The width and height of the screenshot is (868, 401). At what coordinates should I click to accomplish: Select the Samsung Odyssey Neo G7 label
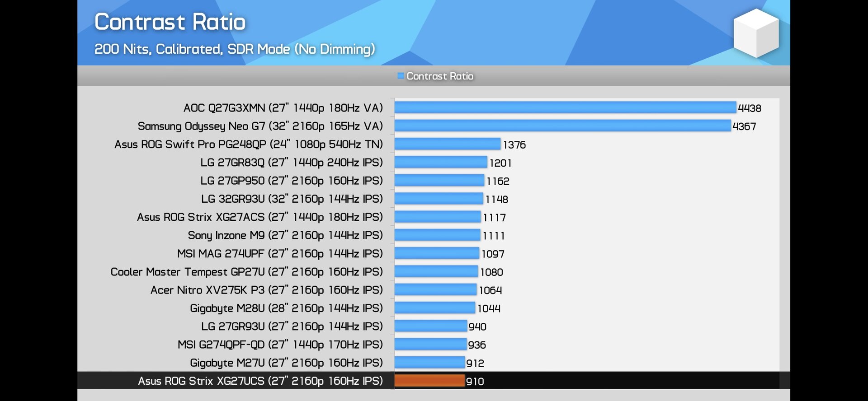pos(260,126)
